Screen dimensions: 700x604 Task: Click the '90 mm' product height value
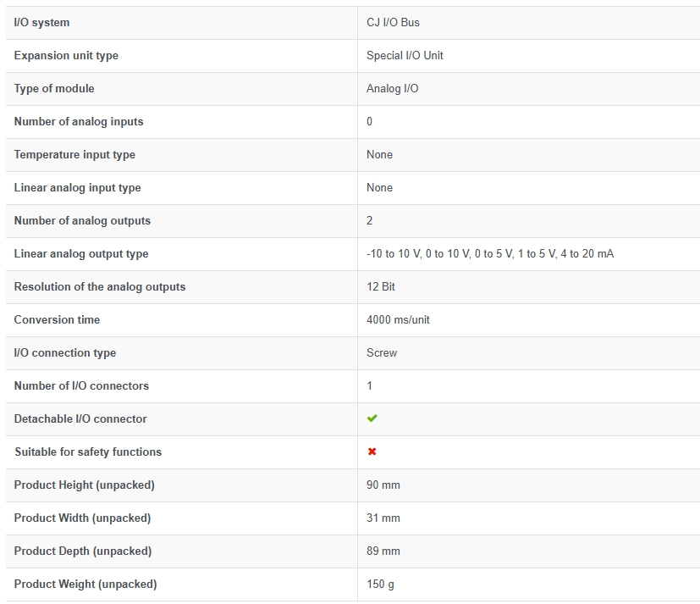tap(383, 485)
